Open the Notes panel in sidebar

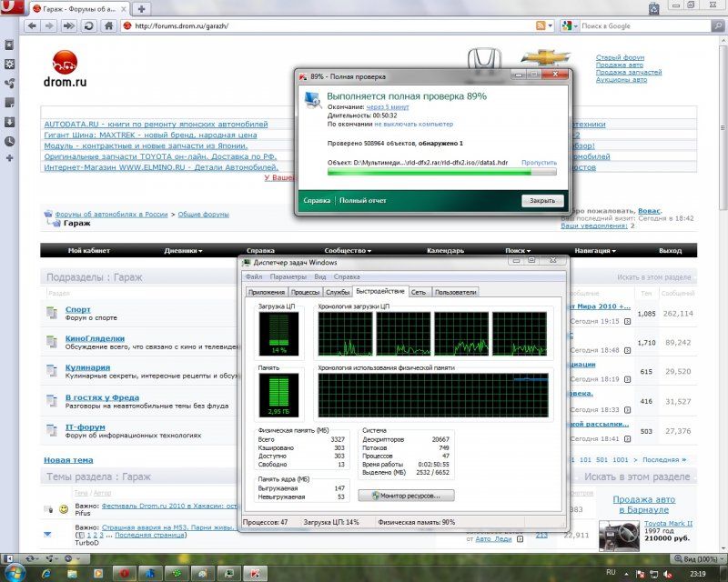(9, 103)
